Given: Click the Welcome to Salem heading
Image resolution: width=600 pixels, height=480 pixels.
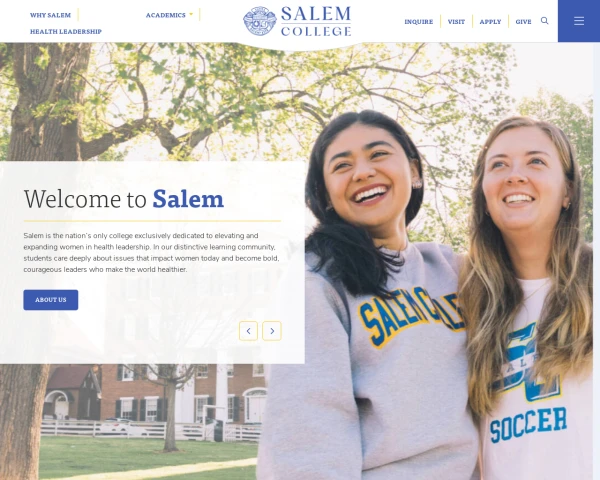Looking at the screenshot, I should tap(124, 199).
